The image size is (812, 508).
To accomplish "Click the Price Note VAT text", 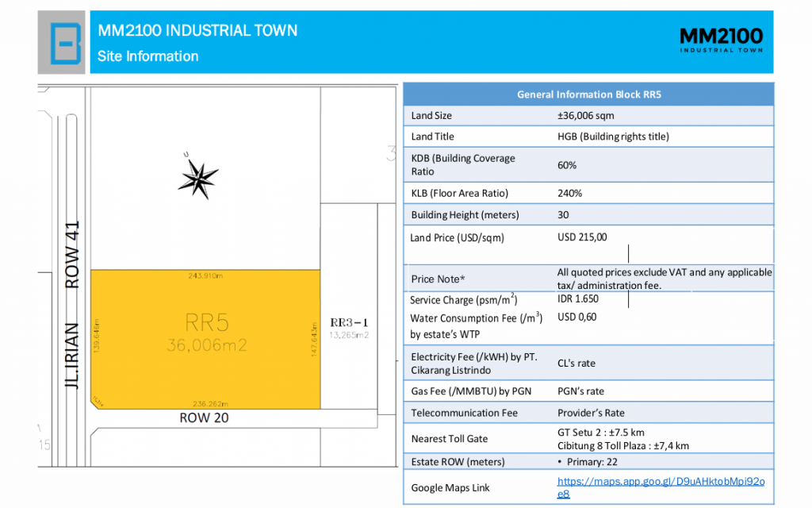I will pyautogui.click(x=665, y=279).
